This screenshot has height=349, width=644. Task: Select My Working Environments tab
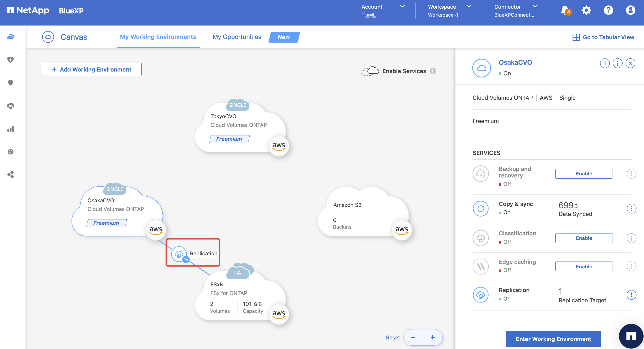[x=158, y=37]
